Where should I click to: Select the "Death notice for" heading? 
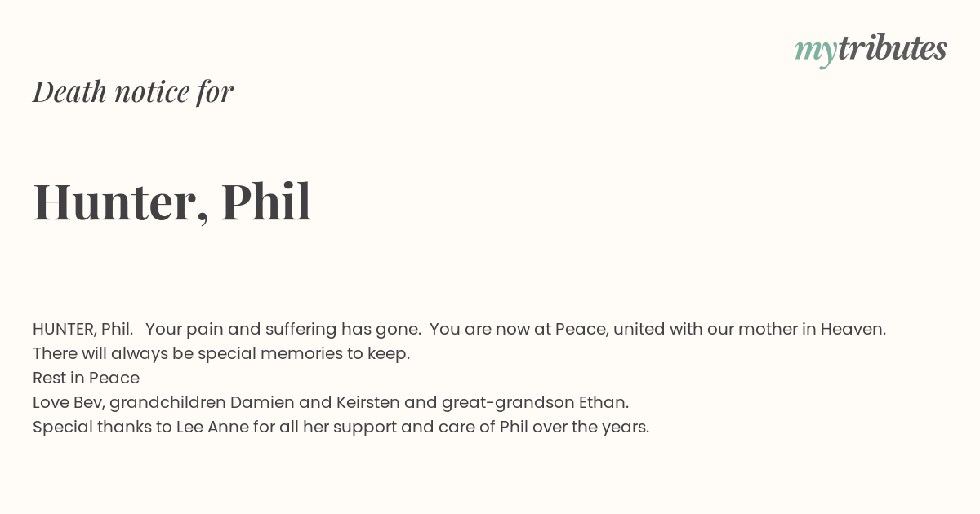[x=133, y=91]
